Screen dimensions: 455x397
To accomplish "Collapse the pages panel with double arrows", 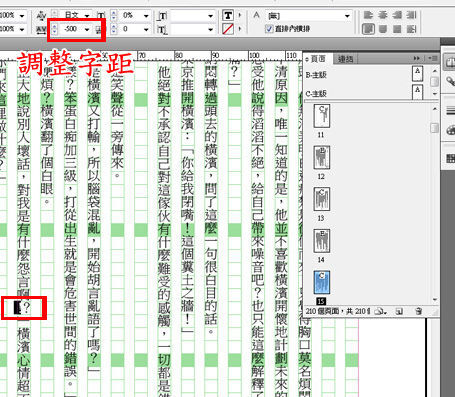I will point(417,58).
